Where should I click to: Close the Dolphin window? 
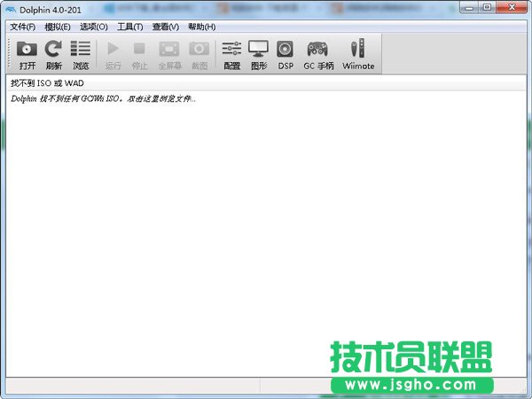click(x=512, y=7)
